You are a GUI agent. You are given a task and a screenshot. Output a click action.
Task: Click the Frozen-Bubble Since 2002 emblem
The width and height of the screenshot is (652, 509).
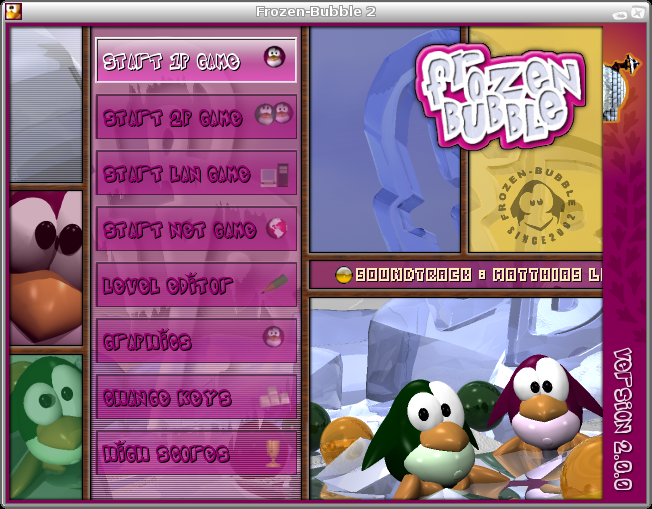[x=538, y=205]
